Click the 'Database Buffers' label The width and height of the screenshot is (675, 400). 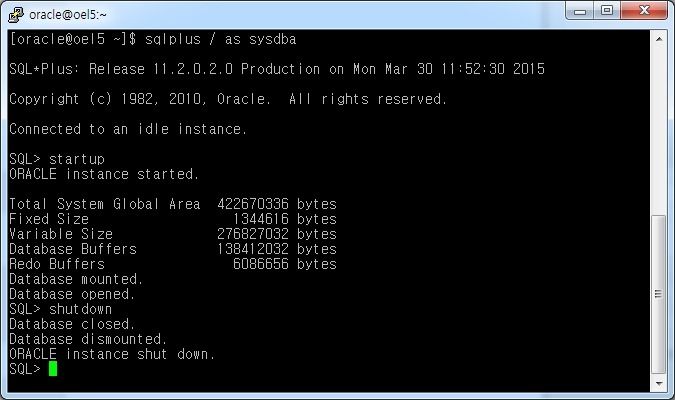pyautogui.click(x=73, y=249)
